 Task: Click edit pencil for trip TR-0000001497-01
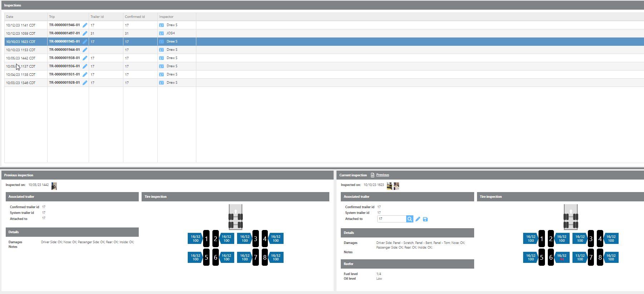[85, 33]
